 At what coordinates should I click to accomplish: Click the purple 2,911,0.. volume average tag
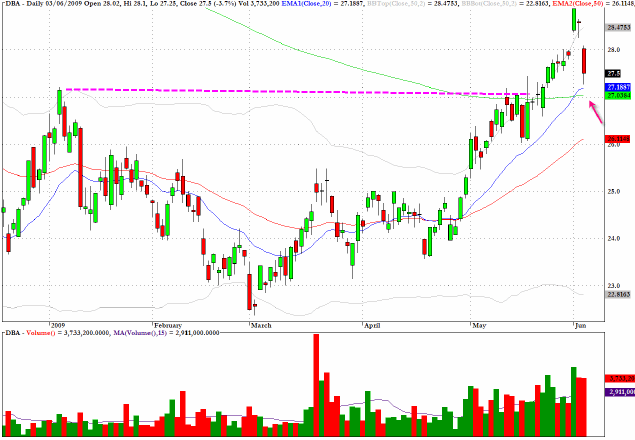pos(620,392)
